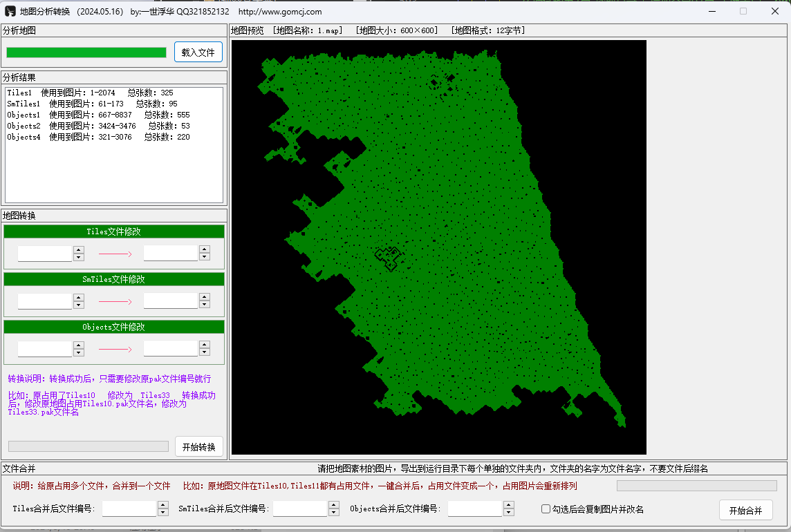The width and height of the screenshot is (791, 532).
Task: Click the 载入文件 load file button
Action: [x=198, y=52]
